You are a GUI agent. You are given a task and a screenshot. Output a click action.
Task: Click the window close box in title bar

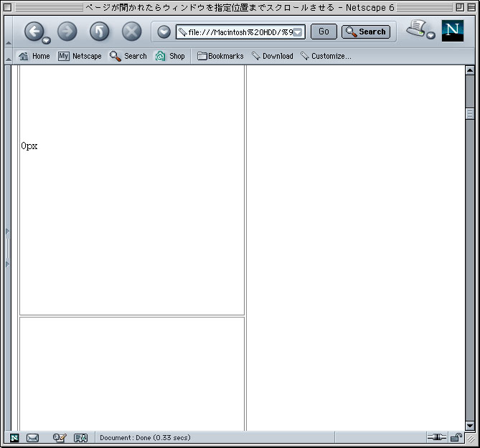[x=8, y=7]
